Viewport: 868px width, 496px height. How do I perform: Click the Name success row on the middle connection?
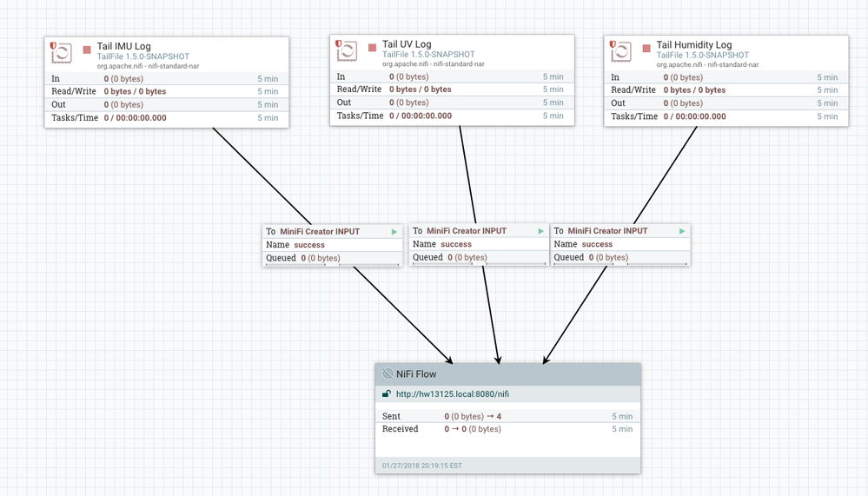(x=479, y=244)
